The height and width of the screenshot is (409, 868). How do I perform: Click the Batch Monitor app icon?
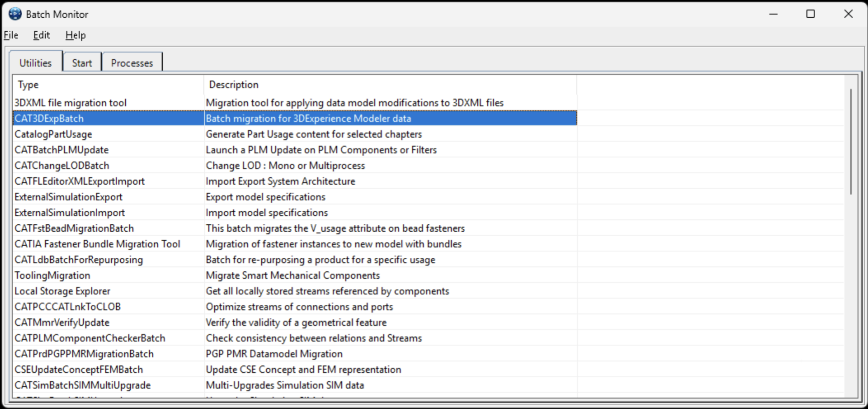tap(15, 14)
